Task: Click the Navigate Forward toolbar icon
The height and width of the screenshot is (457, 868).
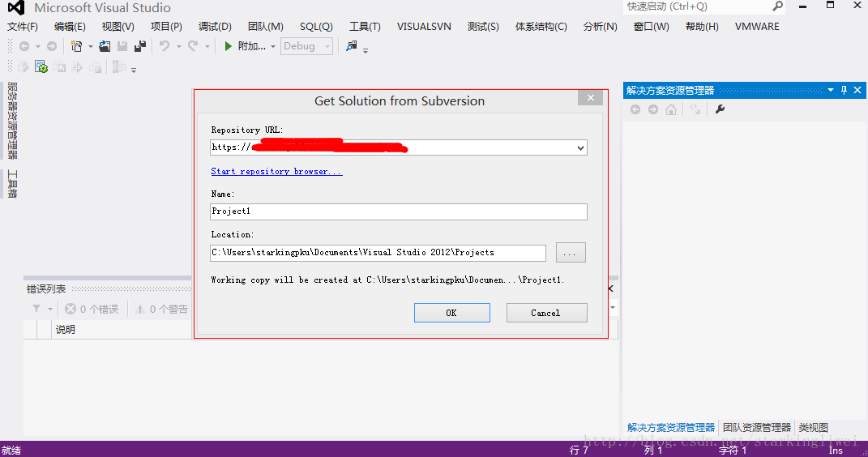Action: pyautogui.click(x=52, y=46)
